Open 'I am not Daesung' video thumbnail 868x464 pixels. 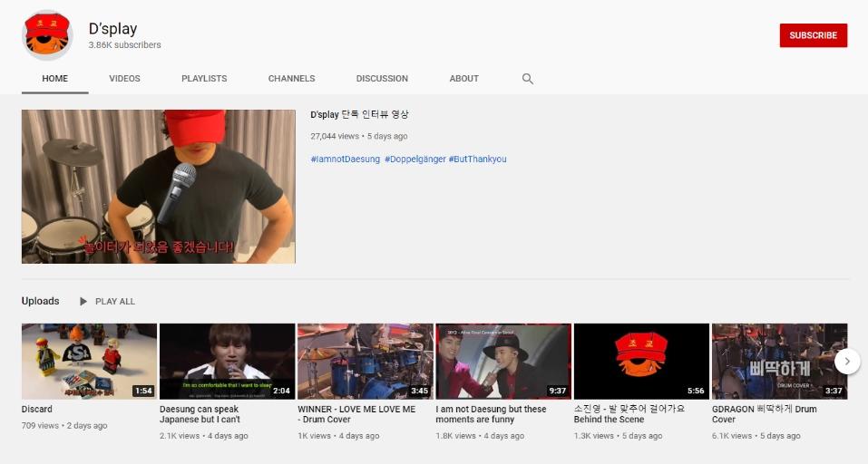503,361
